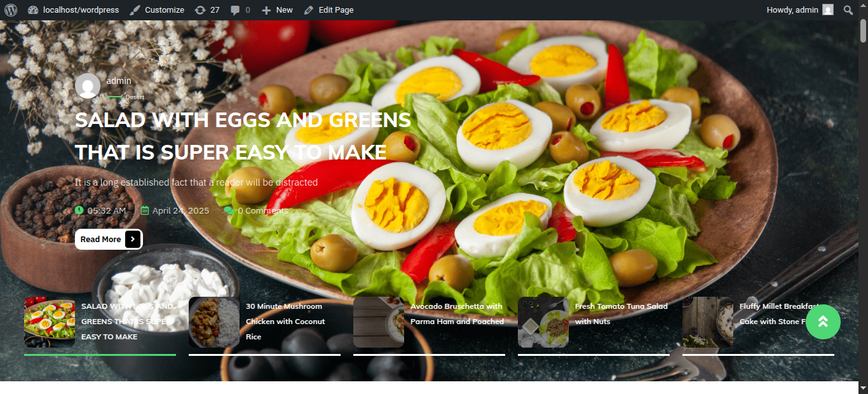Viewport: 868px width, 394px height.
Task: Click New to add content
Action: [x=277, y=10]
